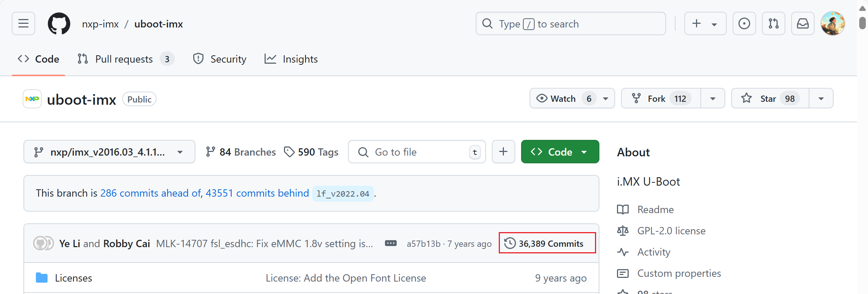Open the 36,389 Commits history link

point(547,243)
